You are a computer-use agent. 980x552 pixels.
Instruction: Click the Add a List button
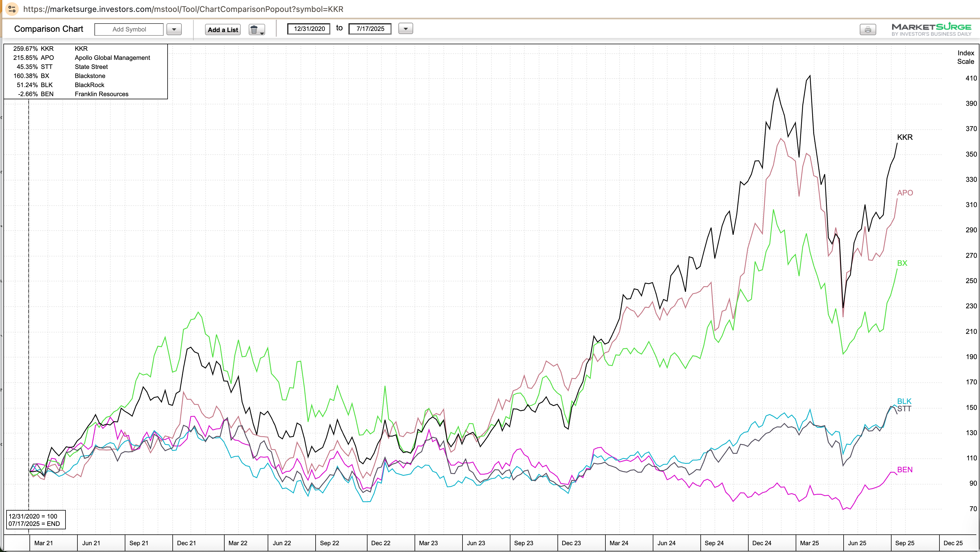[x=223, y=30]
